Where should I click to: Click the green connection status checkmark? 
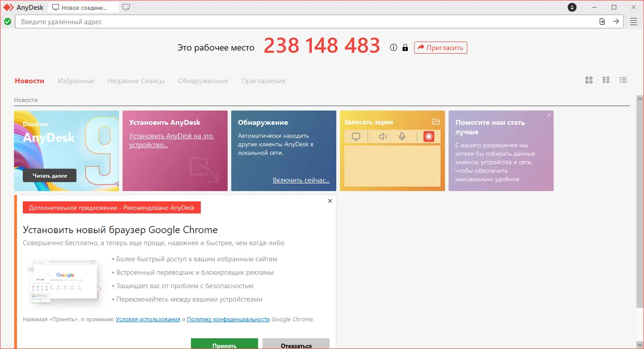coord(8,21)
